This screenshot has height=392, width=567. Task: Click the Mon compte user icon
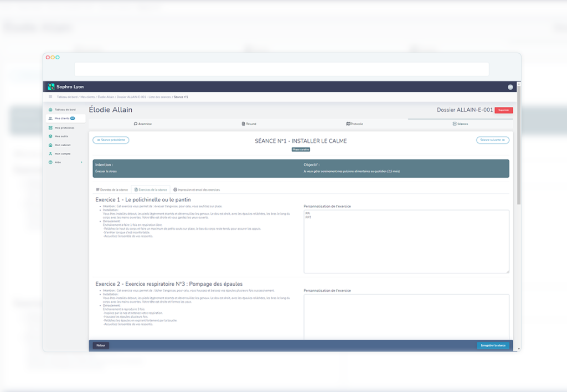point(50,153)
